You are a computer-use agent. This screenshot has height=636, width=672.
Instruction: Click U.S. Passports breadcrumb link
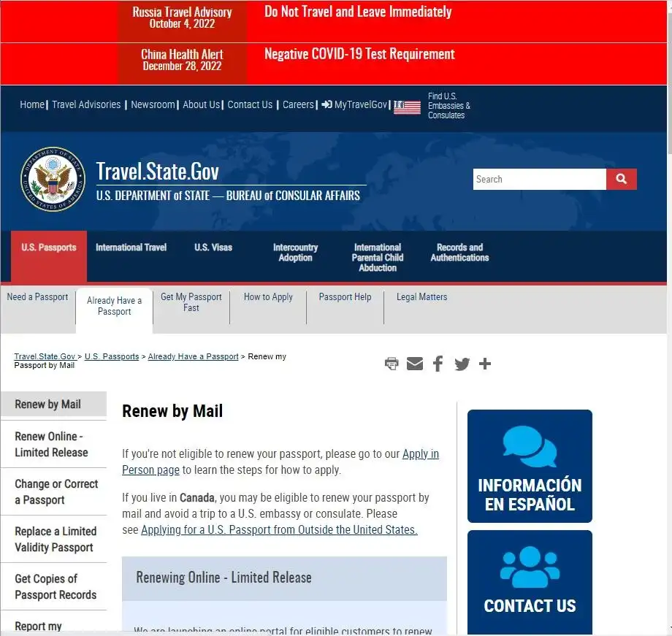(x=112, y=356)
